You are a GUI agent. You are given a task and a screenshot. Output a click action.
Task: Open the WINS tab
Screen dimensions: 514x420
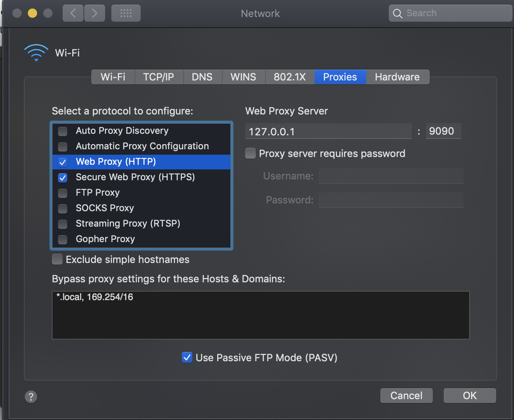243,77
